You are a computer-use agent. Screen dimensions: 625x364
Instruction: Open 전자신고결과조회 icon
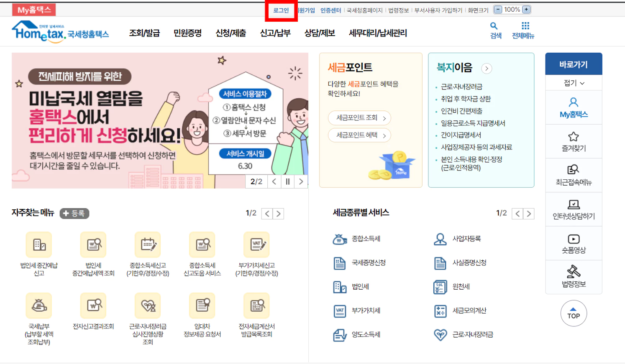(x=93, y=305)
